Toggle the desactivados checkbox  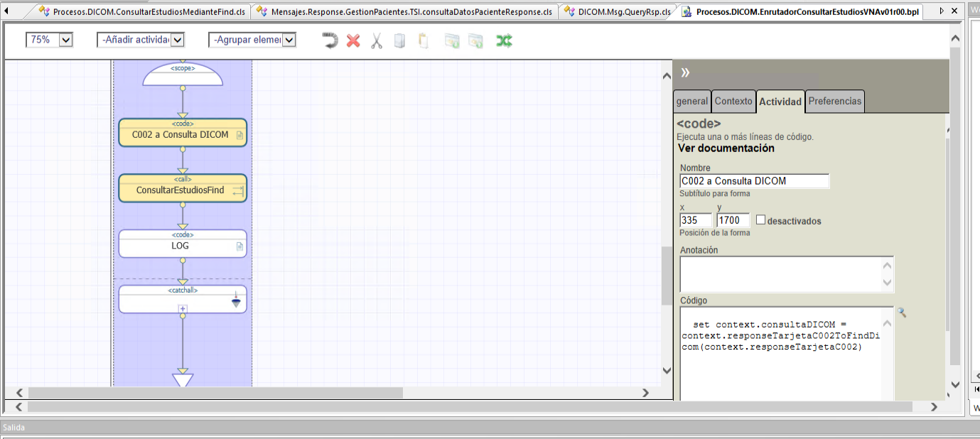(x=760, y=220)
